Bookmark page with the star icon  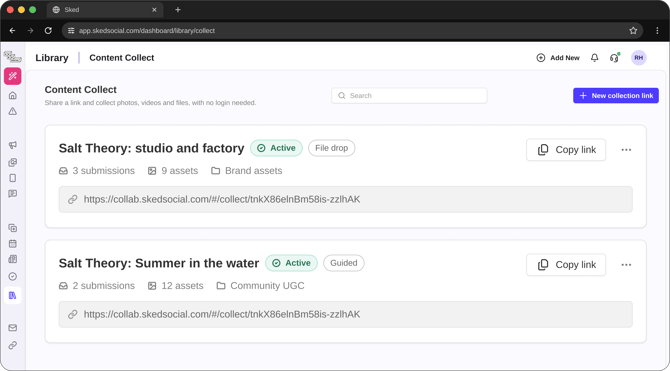[x=633, y=30]
